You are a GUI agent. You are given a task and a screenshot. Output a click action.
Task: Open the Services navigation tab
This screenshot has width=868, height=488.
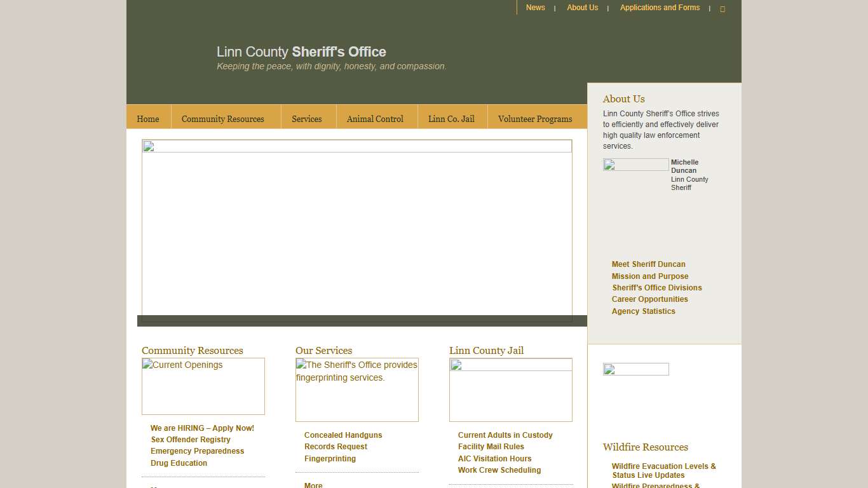click(307, 118)
